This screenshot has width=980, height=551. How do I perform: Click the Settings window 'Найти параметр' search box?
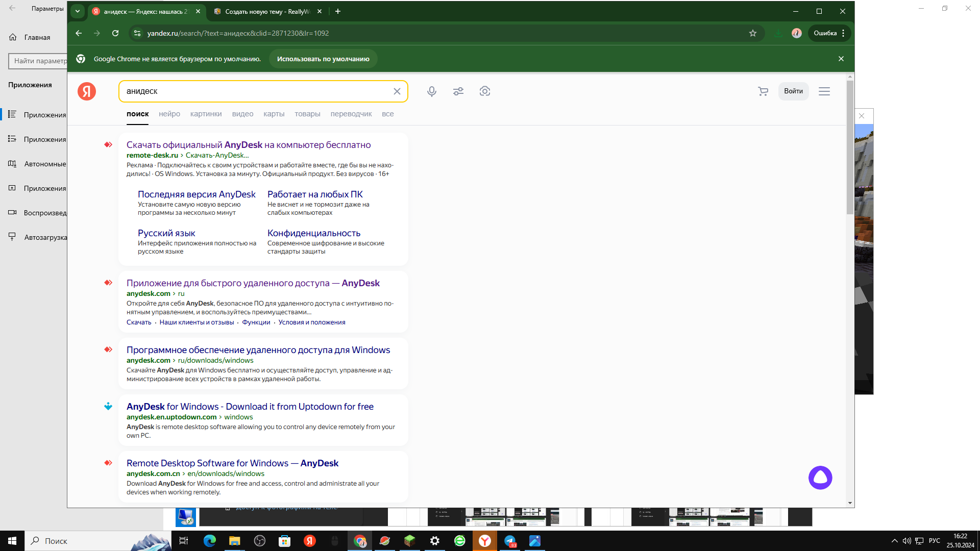pyautogui.click(x=38, y=61)
